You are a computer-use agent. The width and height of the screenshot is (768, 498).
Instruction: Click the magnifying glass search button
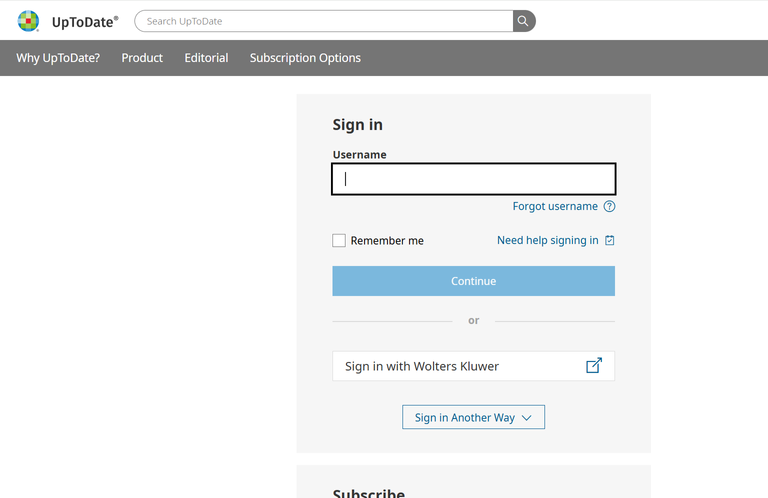pos(523,21)
